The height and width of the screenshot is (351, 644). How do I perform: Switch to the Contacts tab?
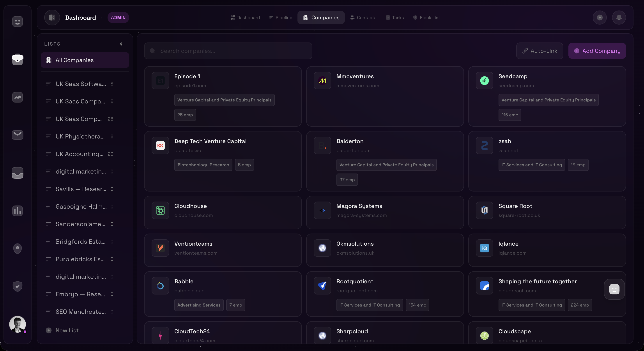(x=363, y=18)
